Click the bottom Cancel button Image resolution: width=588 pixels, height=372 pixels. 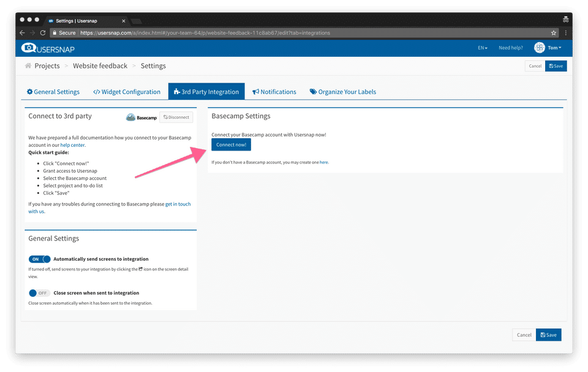[x=524, y=335]
